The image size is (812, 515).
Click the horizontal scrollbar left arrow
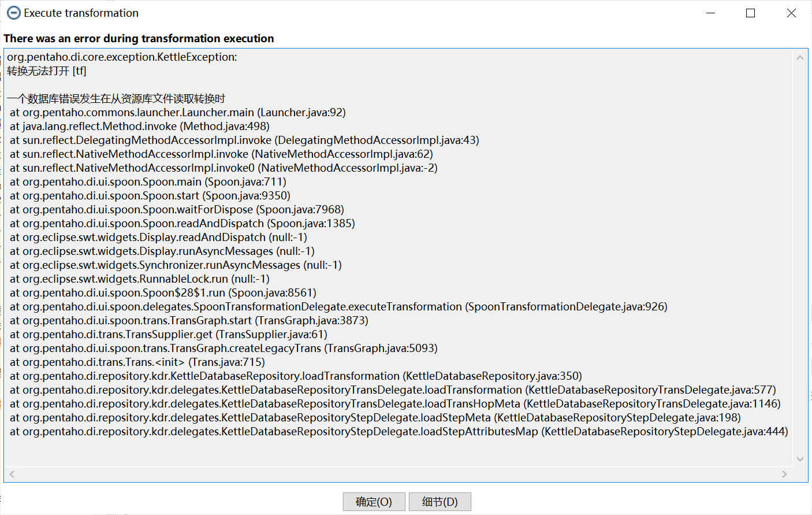(x=12, y=474)
